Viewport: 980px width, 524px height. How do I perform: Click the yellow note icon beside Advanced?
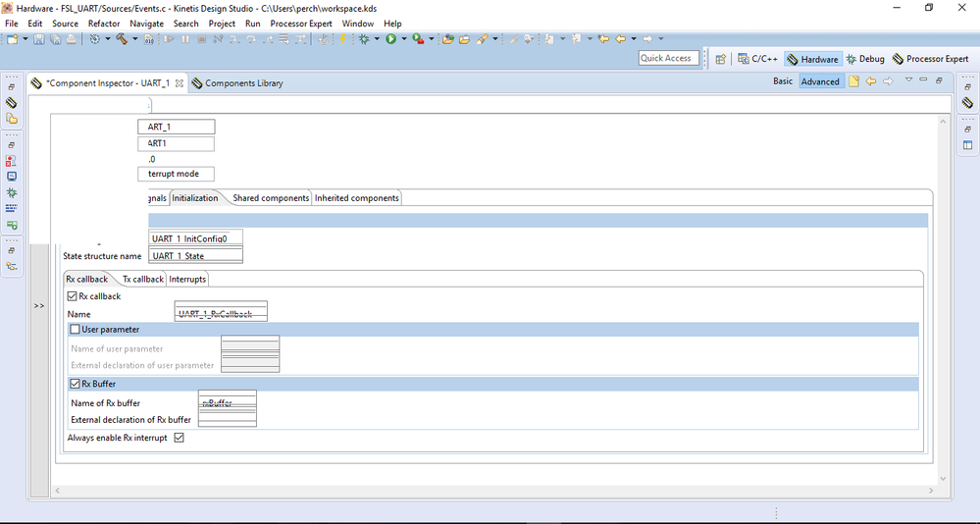pos(853,81)
